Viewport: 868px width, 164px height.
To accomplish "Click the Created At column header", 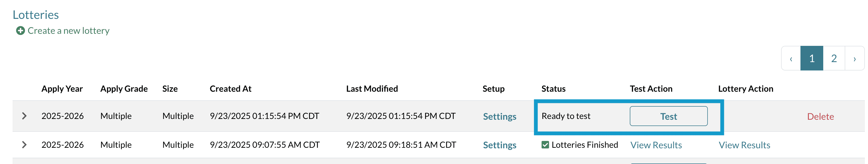I will [x=230, y=89].
